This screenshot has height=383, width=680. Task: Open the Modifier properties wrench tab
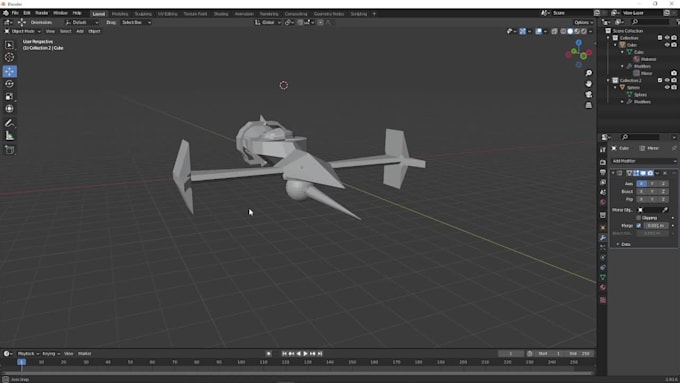(603, 238)
